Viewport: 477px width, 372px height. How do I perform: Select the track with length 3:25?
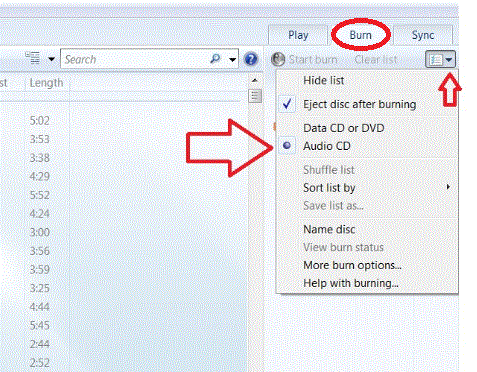point(39,288)
